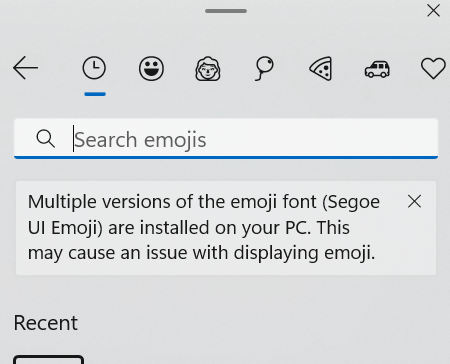
Task: Switch to smiley faces emoji category
Action: [x=151, y=68]
